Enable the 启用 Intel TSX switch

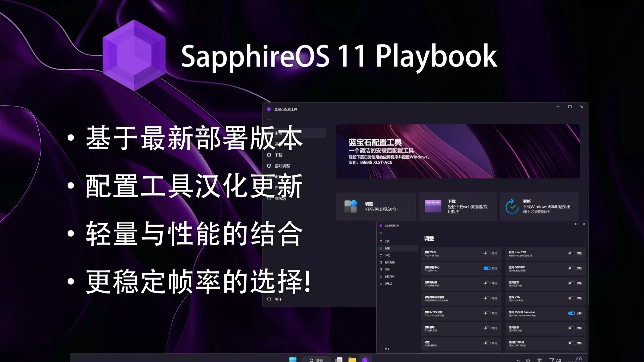tap(572, 253)
